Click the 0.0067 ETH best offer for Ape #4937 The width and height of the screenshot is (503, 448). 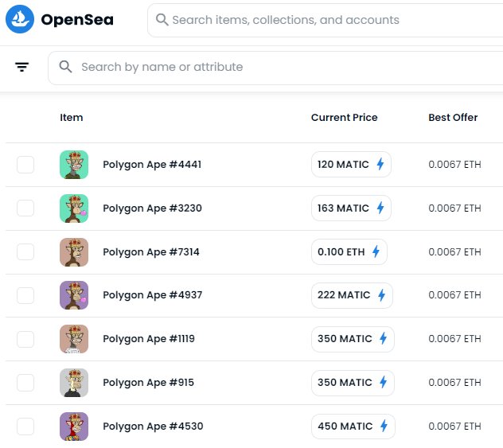454,295
